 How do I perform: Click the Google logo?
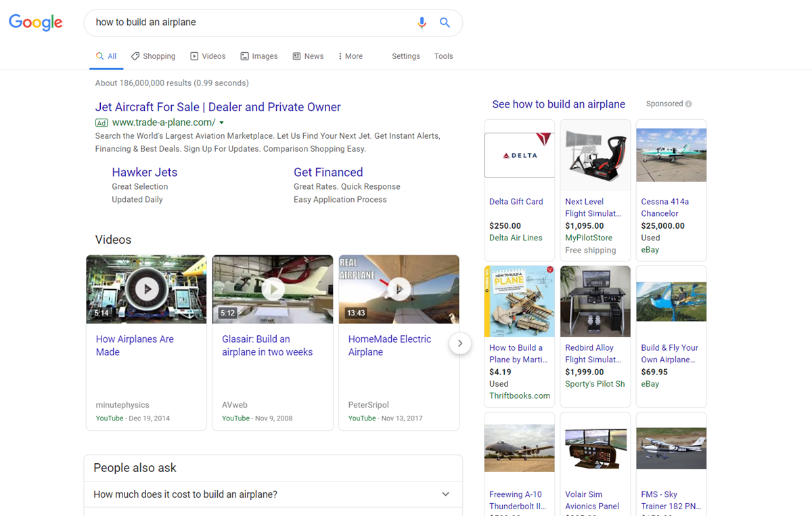click(x=36, y=22)
